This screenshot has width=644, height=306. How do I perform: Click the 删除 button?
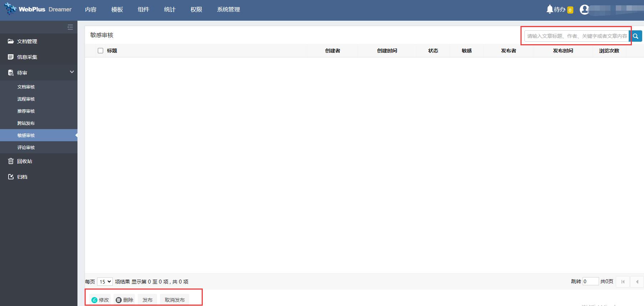[x=125, y=300]
